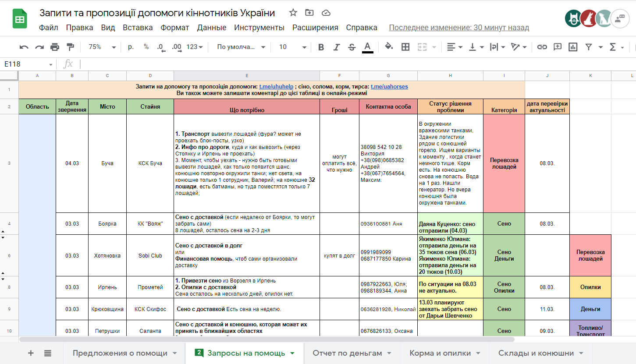Image resolution: width=636 pixels, height=364 pixels.
Task: Open the Правка menu
Action: click(x=79, y=28)
